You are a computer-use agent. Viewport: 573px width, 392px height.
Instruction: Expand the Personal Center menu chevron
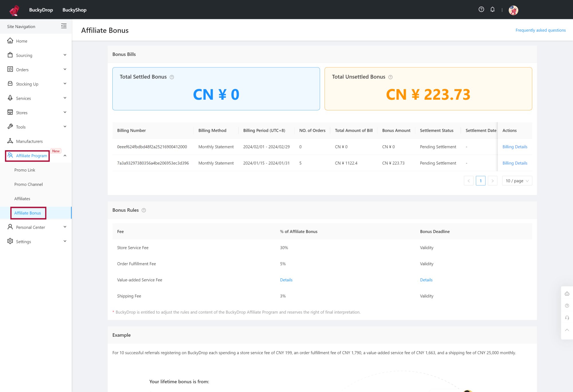(65, 227)
